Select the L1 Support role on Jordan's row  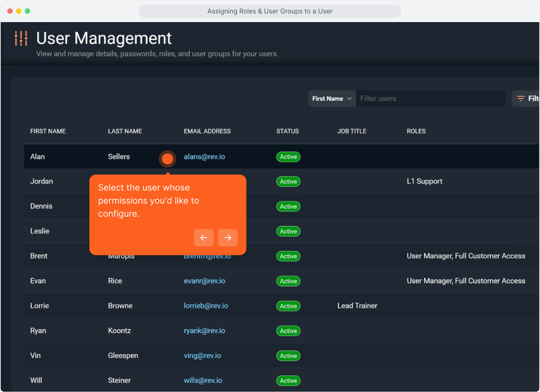(424, 181)
